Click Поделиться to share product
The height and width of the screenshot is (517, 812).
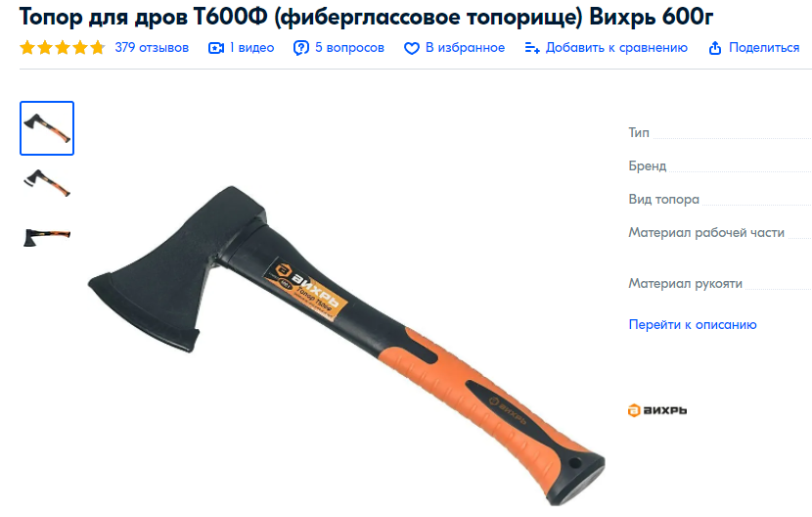[x=764, y=48]
